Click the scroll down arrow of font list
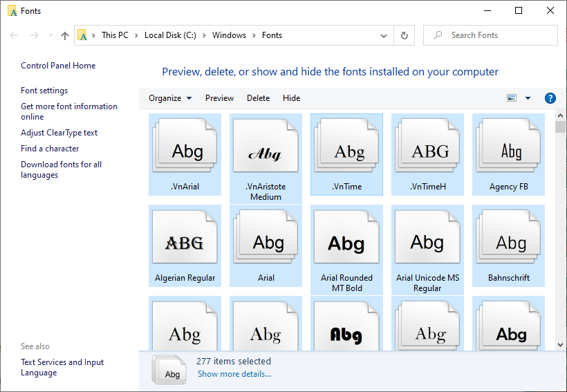Image resolution: width=567 pixels, height=392 pixels. 559,344
